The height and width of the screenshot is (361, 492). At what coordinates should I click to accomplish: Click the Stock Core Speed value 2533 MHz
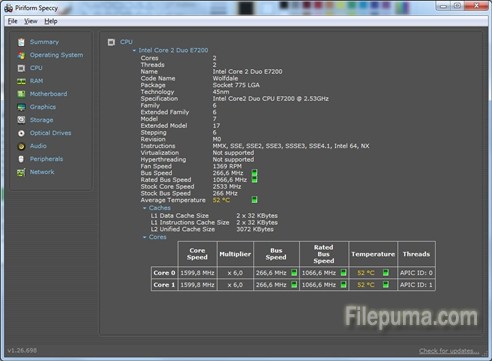tap(227, 187)
